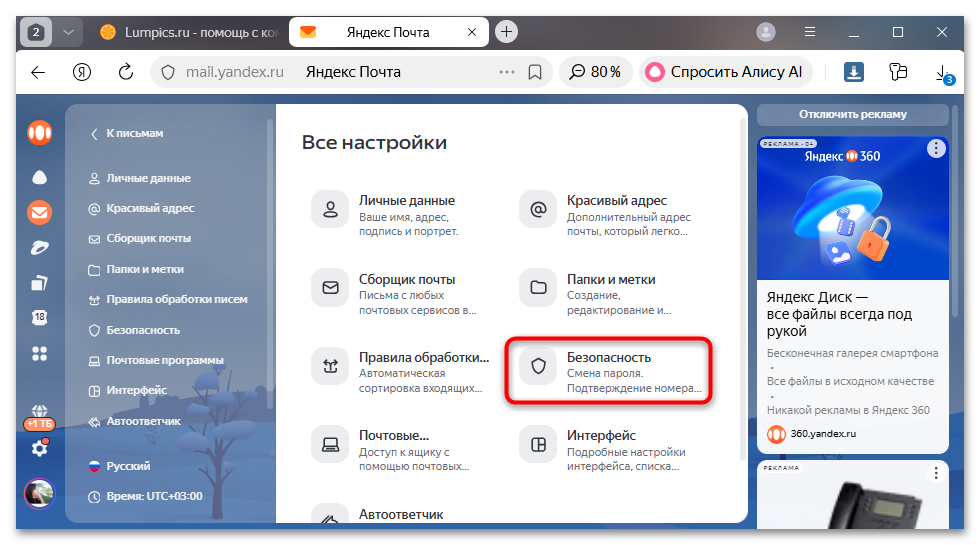Open Yandex home via the Я button
Image resolution: width=980 pixels, height=545 pixels.
pyautogui.click(x=82, y=72)
